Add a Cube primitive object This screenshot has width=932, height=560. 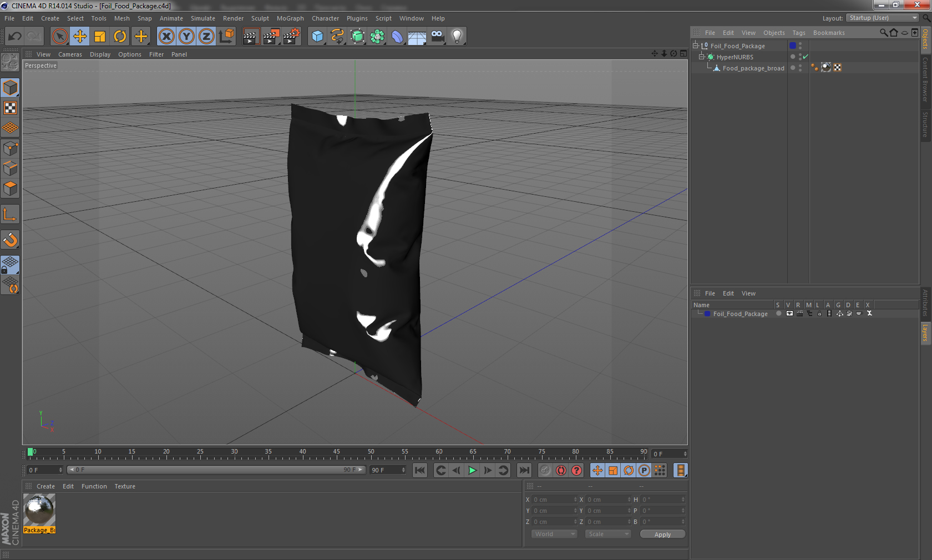317,37
